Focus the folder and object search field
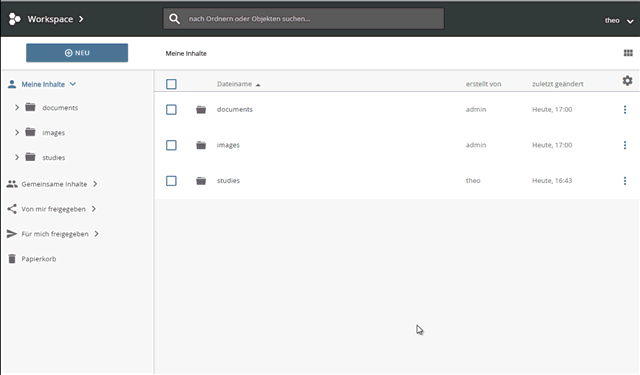 tap(304, 19)
